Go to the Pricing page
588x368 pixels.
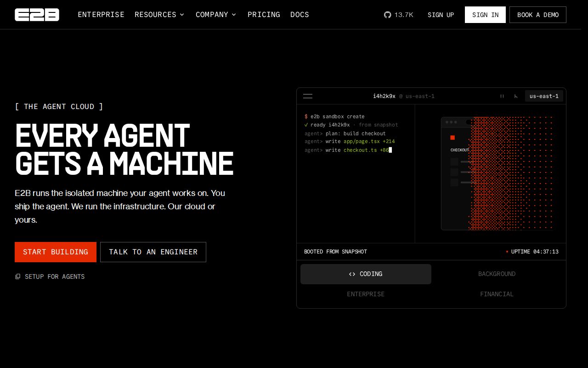point(264,15)
